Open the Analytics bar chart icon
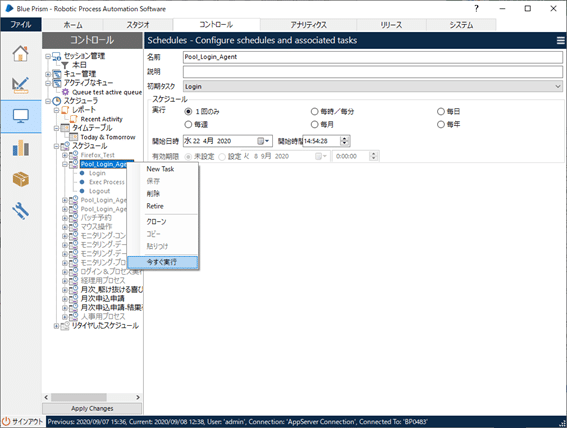567x428 pixels. point(21,148)
